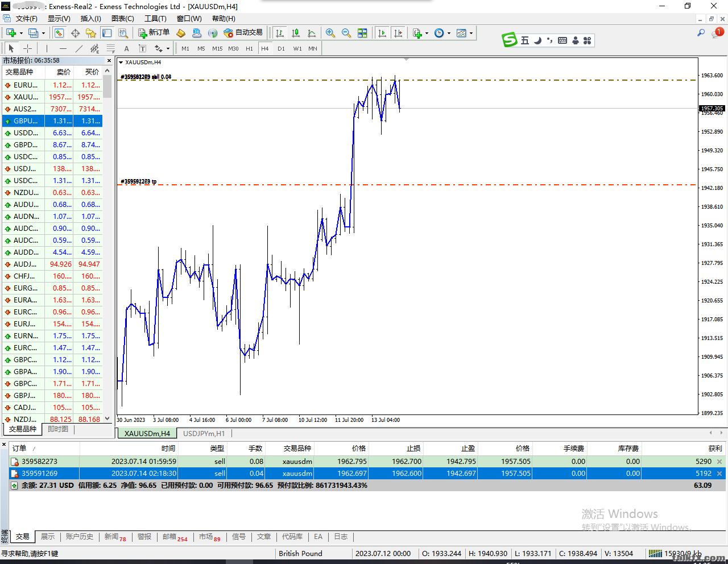Viewport: 728px width, 564px height.
Task: Open the Periods clock dropdown
Action: click(442, 33)
